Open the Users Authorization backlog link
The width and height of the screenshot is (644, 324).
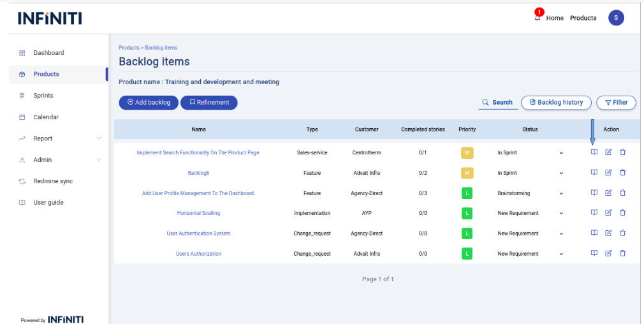198,254
